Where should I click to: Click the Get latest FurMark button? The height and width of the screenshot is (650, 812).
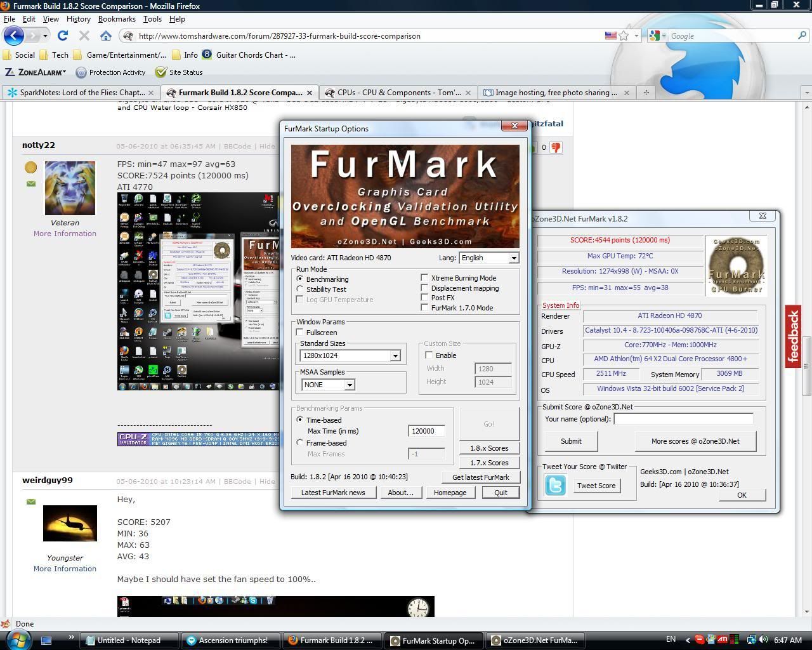(x=480, y=477)
